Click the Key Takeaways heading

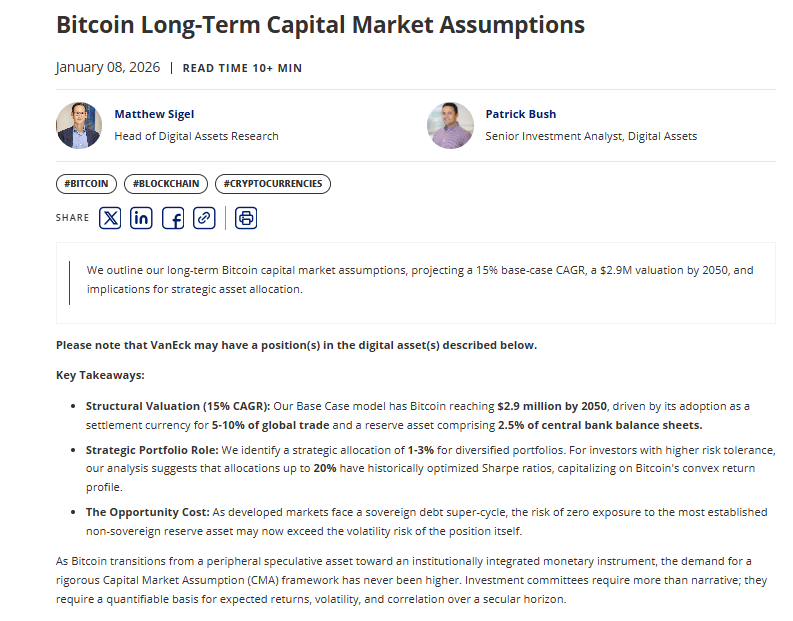point(100,375)
